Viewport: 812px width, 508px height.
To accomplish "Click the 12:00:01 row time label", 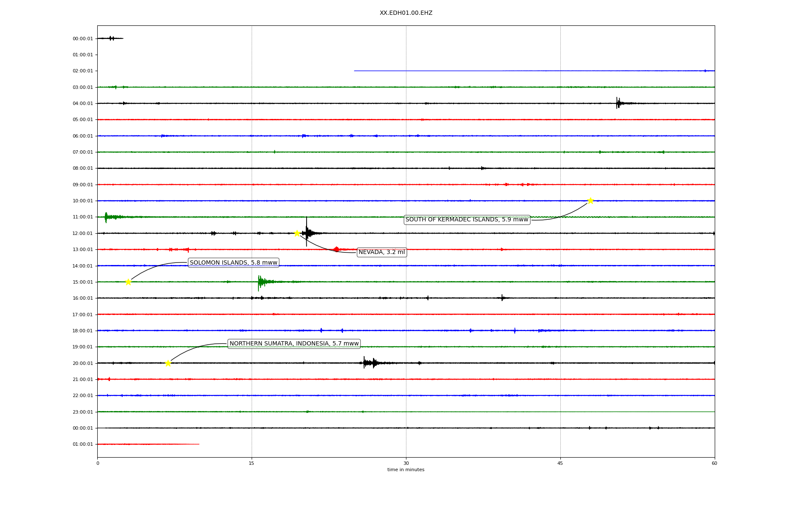I will (x=82, y=234).
